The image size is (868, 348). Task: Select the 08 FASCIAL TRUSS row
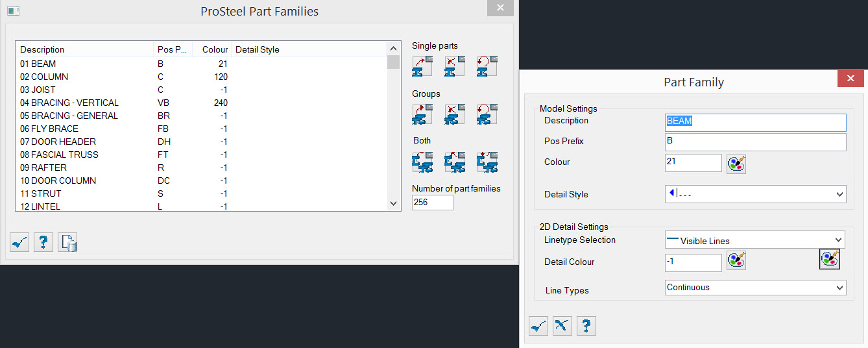click(202, 155)
